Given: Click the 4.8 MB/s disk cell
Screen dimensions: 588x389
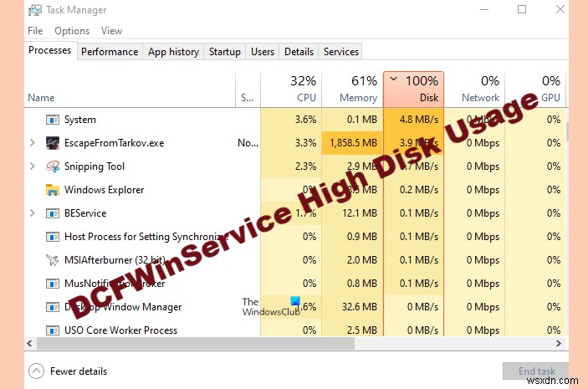Looking at the screenshot, I should 414,120.
